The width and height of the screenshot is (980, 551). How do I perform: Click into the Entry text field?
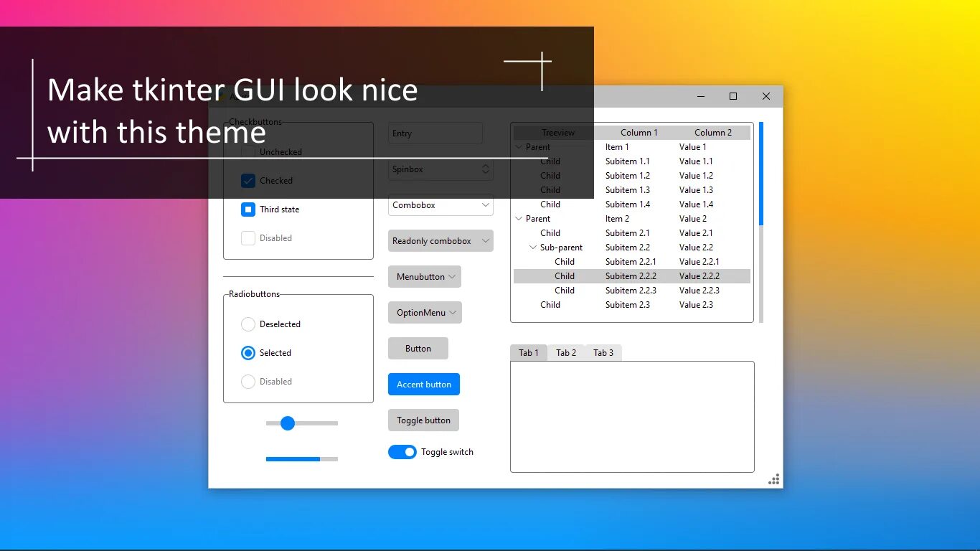pyautogui.click(x=435, y=133)
